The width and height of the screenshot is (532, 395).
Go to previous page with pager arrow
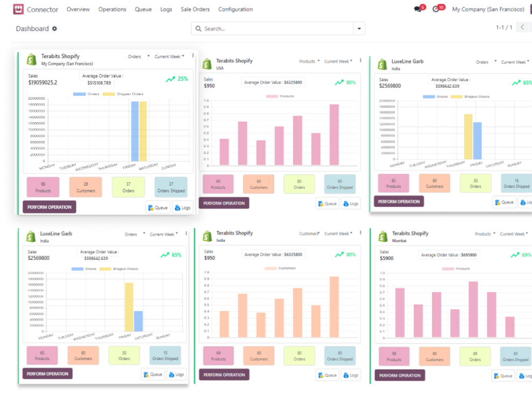tap(522, 27)
